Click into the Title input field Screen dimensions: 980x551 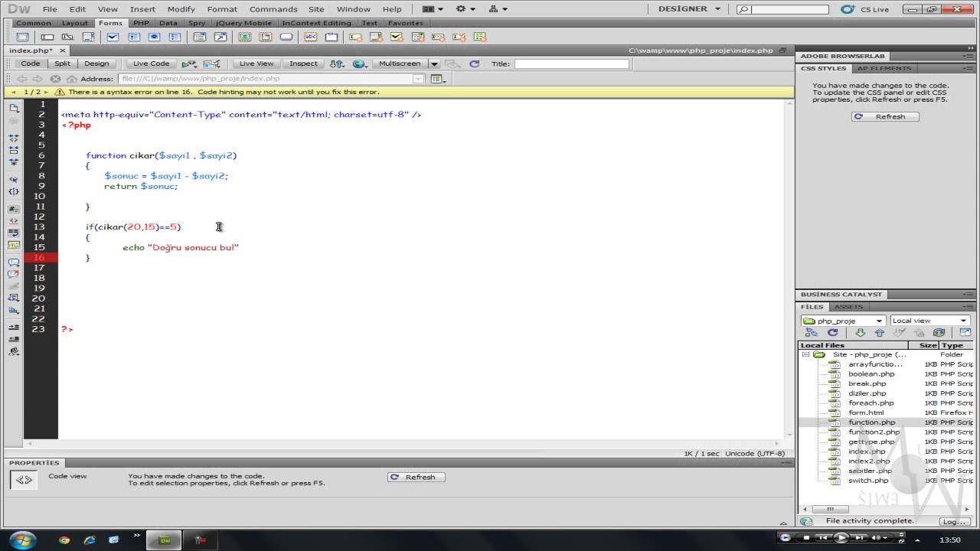[x=571, y=64]
